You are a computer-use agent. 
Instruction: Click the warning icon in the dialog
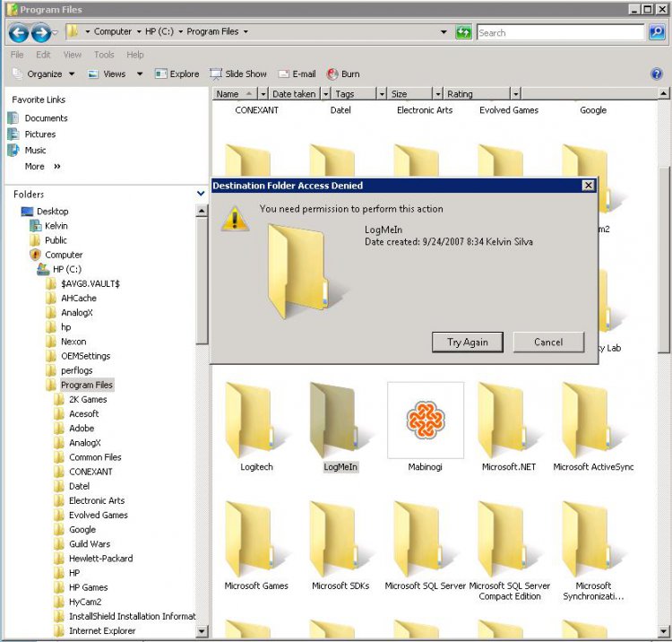pos(235,219)
